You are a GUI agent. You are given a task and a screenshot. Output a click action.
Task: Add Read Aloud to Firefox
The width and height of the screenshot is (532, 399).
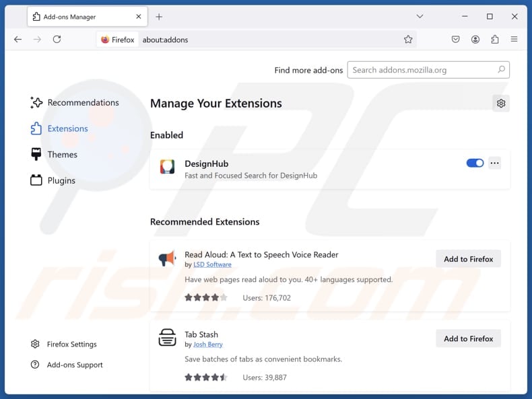point(468,259)
